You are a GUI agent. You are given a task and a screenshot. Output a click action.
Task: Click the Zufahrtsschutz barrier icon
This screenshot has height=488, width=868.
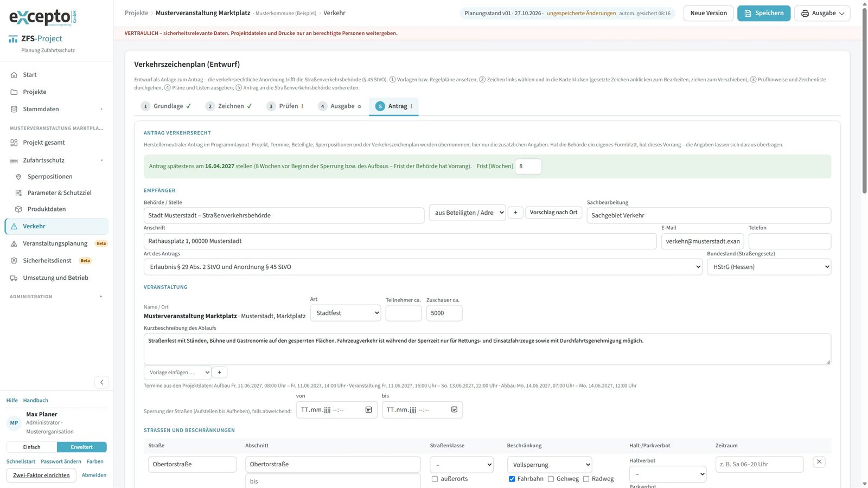pos(14,160)
